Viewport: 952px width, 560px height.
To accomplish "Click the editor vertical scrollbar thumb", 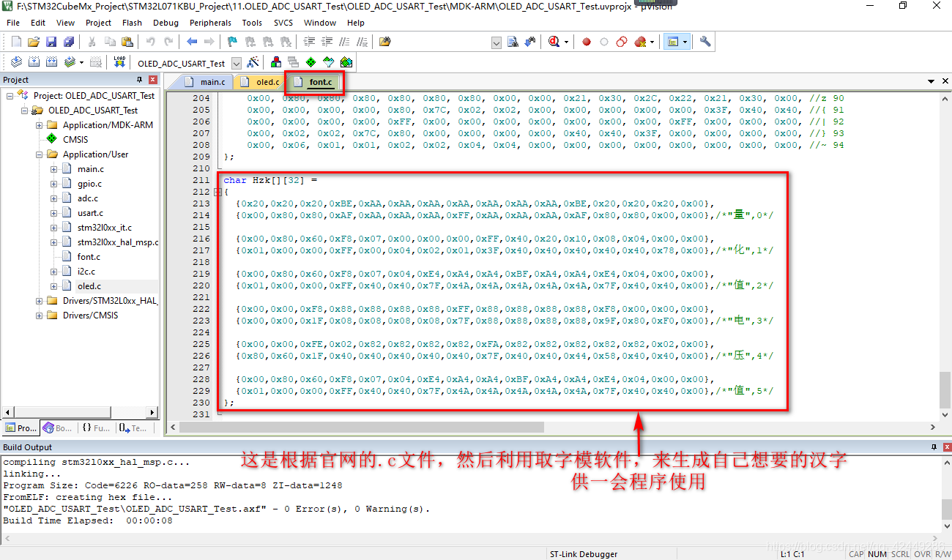I will point(945,390).
